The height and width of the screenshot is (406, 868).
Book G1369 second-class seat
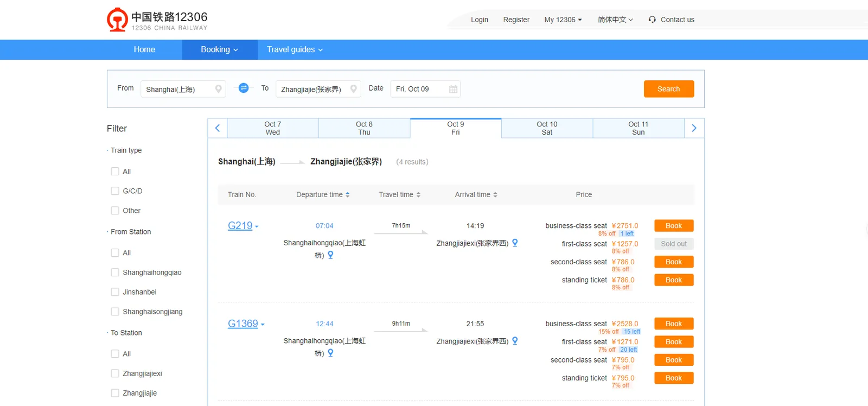click(674, 360)
